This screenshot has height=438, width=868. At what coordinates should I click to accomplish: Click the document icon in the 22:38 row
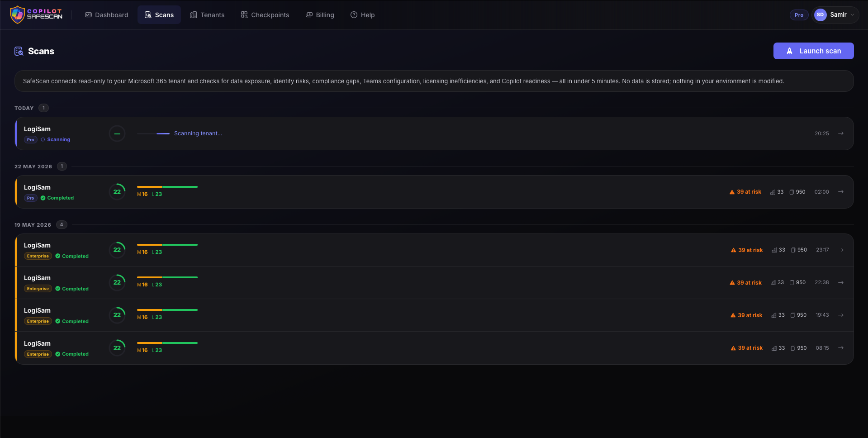792,282
